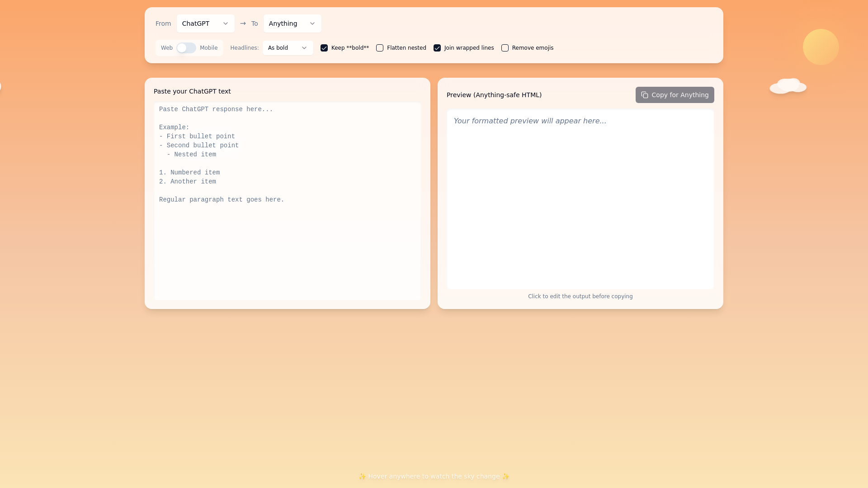Uncheck the Keep **bold** checkbox

click(324, 48)
